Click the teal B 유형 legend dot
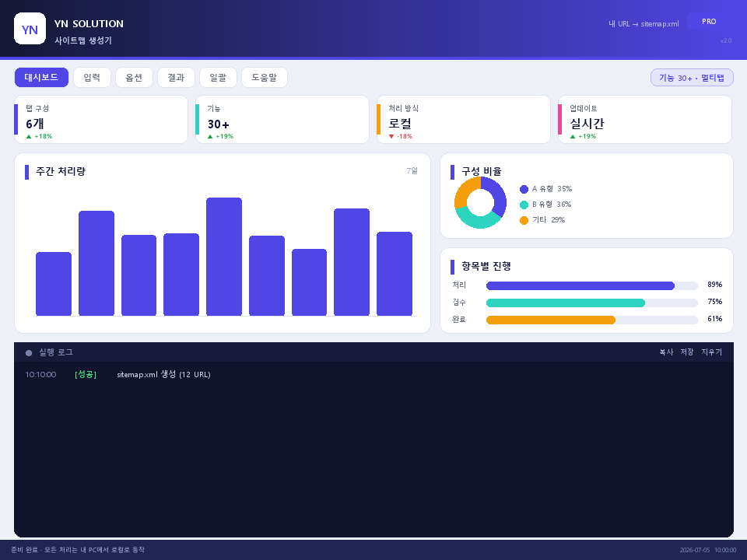747x560 pixels. 524,205
